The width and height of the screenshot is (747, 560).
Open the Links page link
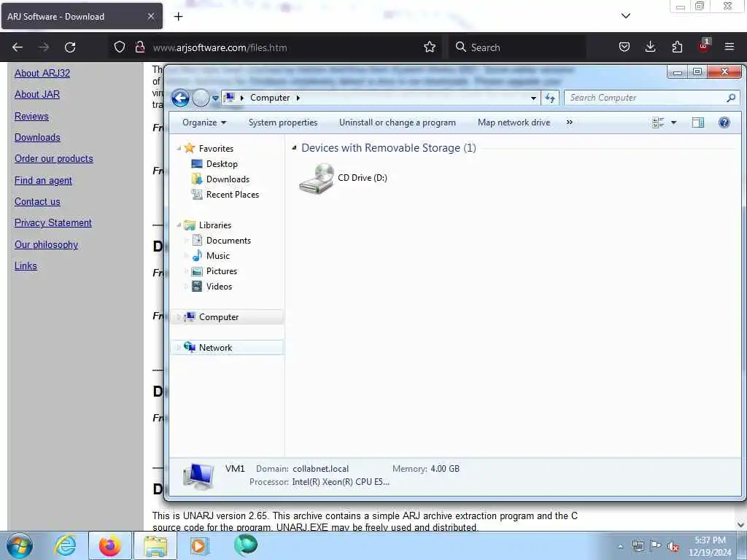coord(26,266)
